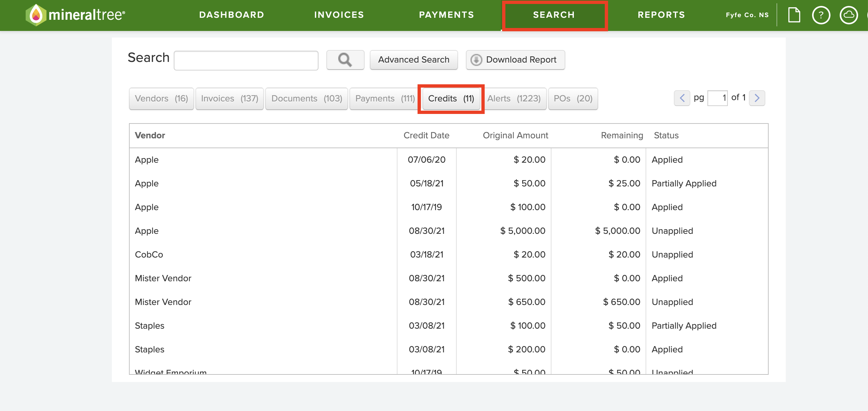868x411 pixels.
Task: Click Apple Partially Applied status
Action: click(684, 183)
